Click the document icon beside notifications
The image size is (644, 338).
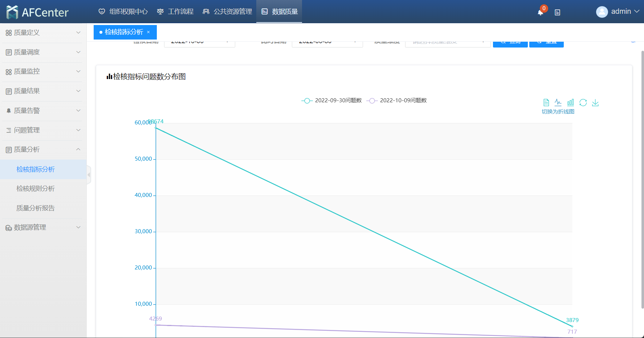point(557,12)
